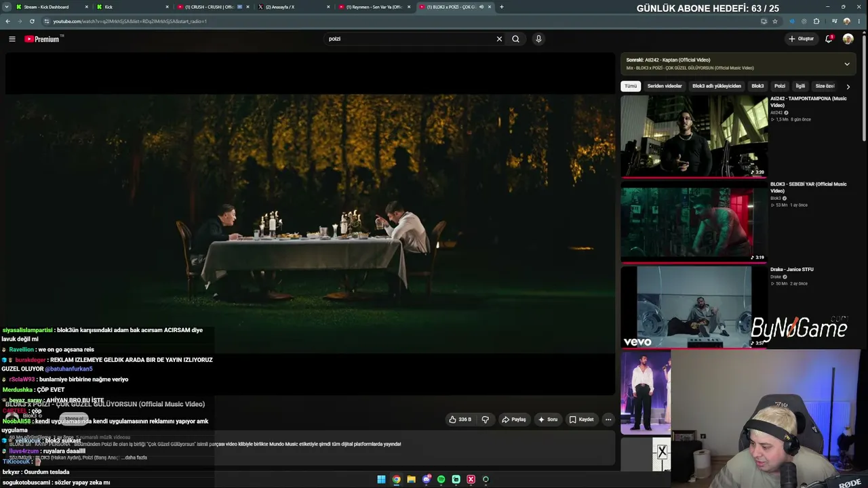Close the BLOK3 x POIZI tab
This screenshot has height=488, width=868.
point(490,7)
